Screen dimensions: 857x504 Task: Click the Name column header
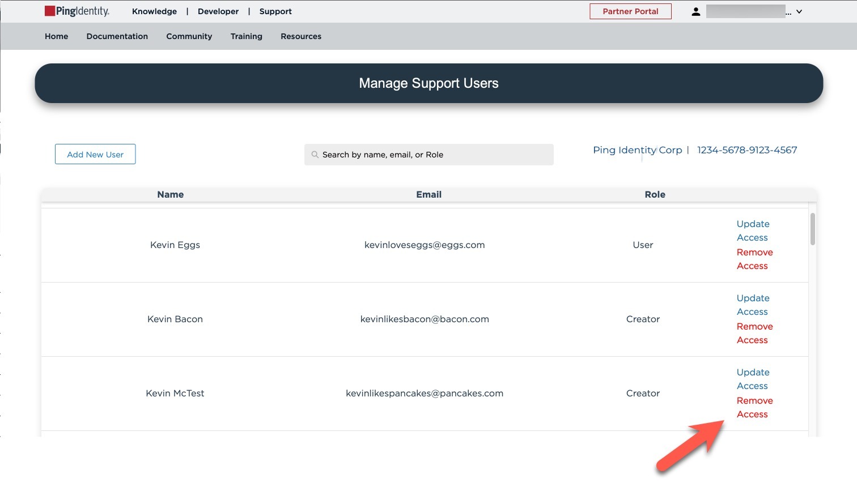(171, 194)
